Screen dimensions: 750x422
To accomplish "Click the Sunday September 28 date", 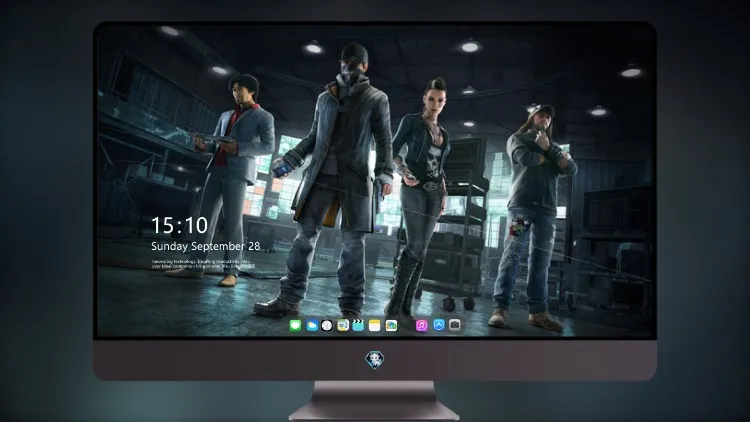I will [x=206, y=246].
